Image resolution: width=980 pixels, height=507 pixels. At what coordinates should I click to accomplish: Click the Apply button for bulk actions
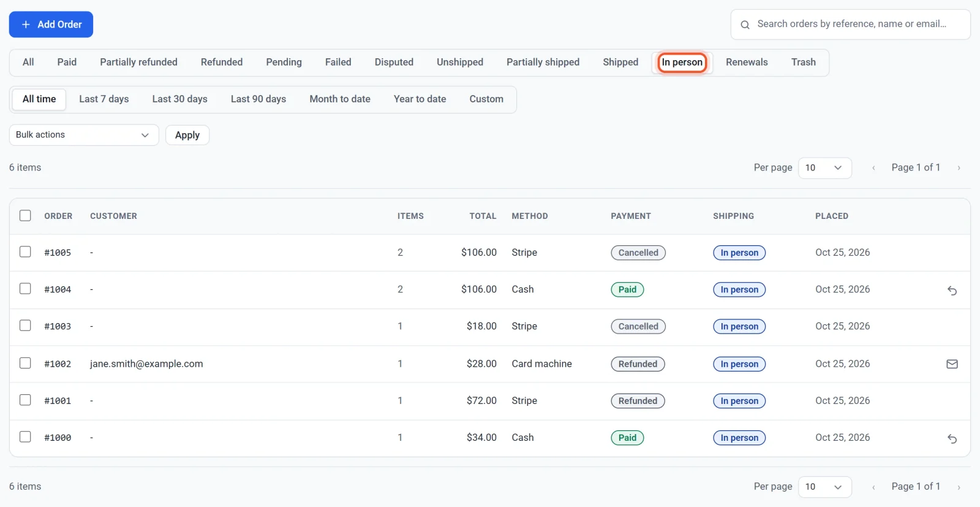click(187, 135)
